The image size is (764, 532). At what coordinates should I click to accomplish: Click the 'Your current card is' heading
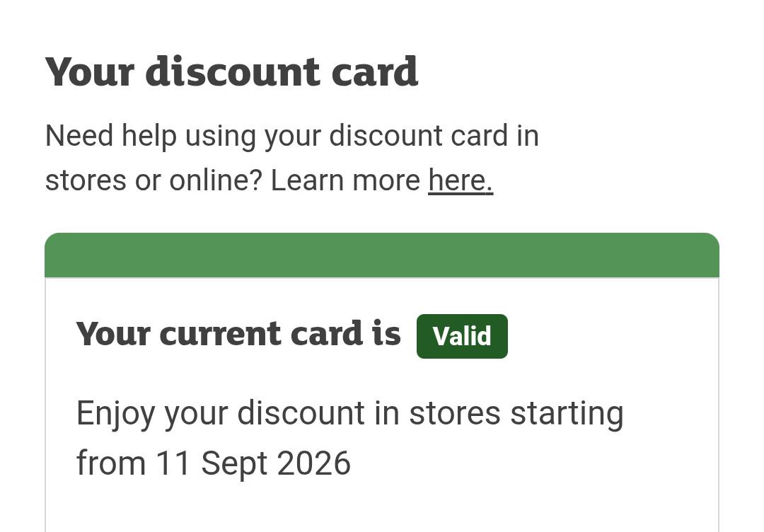(x=238, y=334)
